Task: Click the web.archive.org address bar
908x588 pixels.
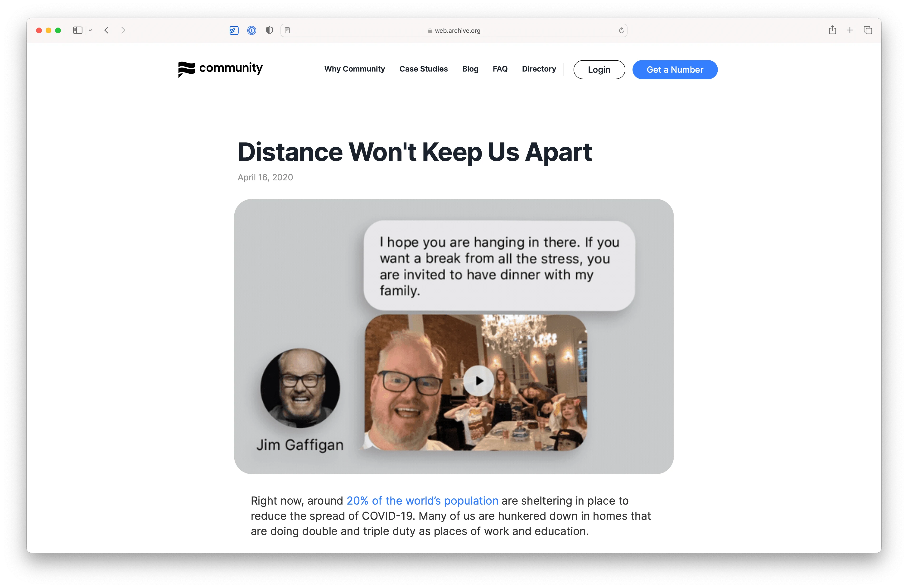Action: (454, 30)
